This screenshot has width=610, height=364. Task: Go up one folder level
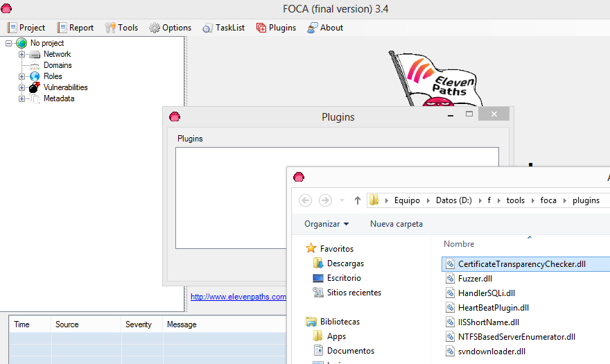pyautogui.click(x=358, y=200)
